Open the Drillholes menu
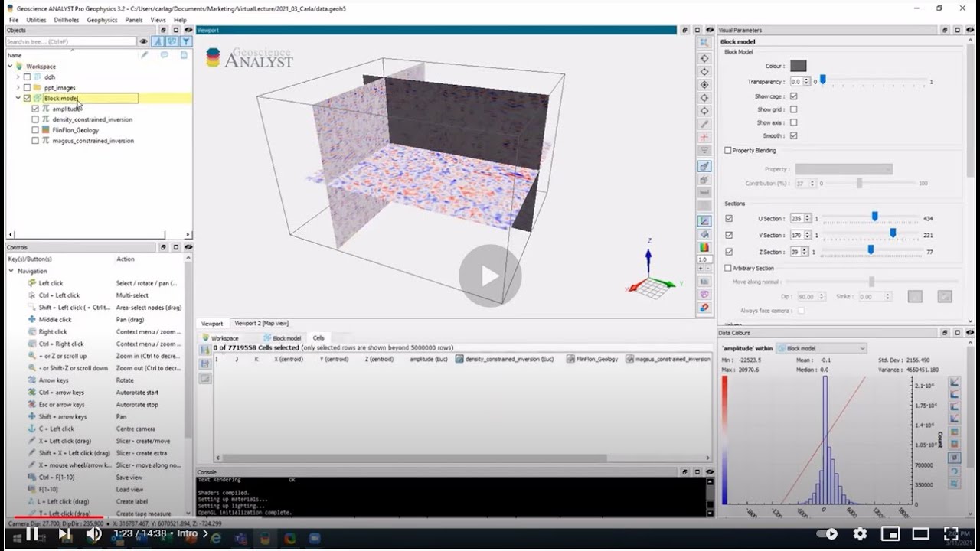The image size is (980, 551). tap(67, 20)
